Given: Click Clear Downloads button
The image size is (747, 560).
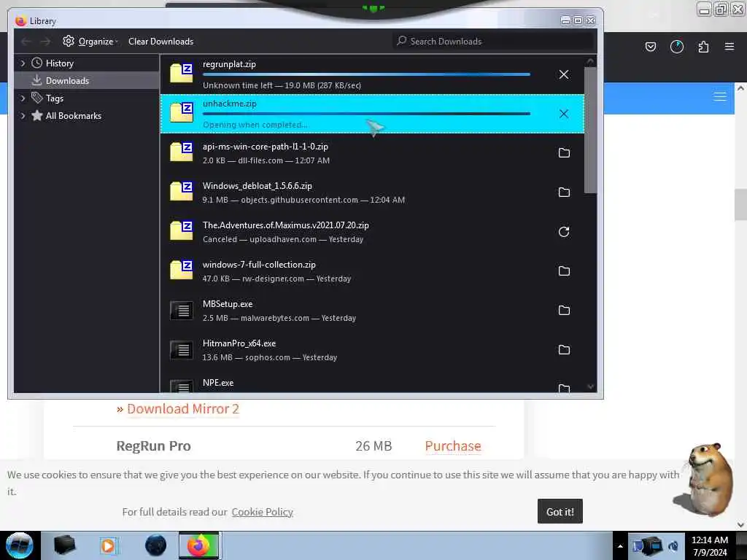Looking at the screenshot, I should click(x=160, y=42).
